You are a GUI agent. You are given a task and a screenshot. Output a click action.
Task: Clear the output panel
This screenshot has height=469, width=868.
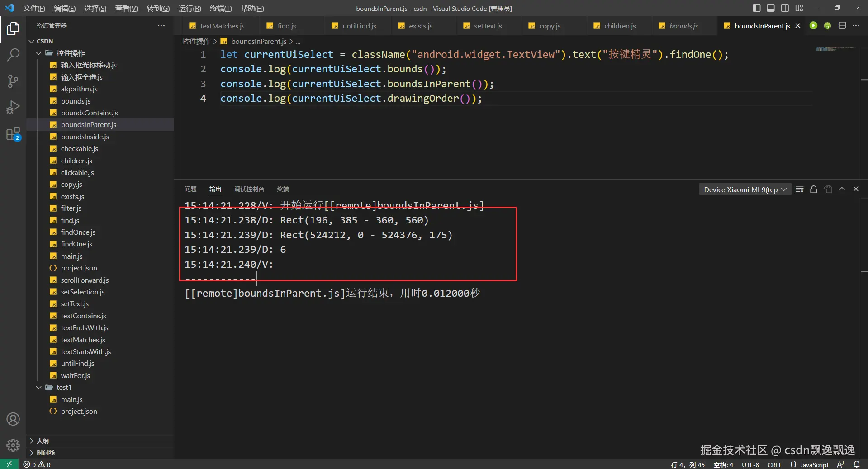tap(799, 189)
